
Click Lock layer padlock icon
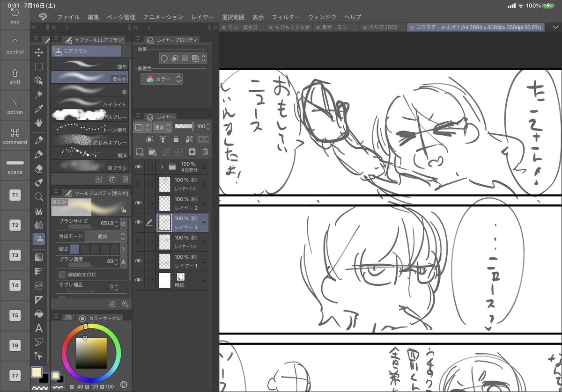point(176,139)
